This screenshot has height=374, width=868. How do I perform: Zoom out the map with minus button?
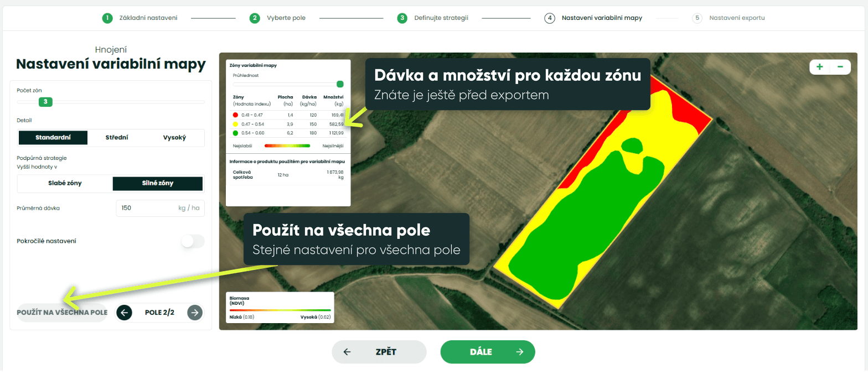[x=840, y=67]
